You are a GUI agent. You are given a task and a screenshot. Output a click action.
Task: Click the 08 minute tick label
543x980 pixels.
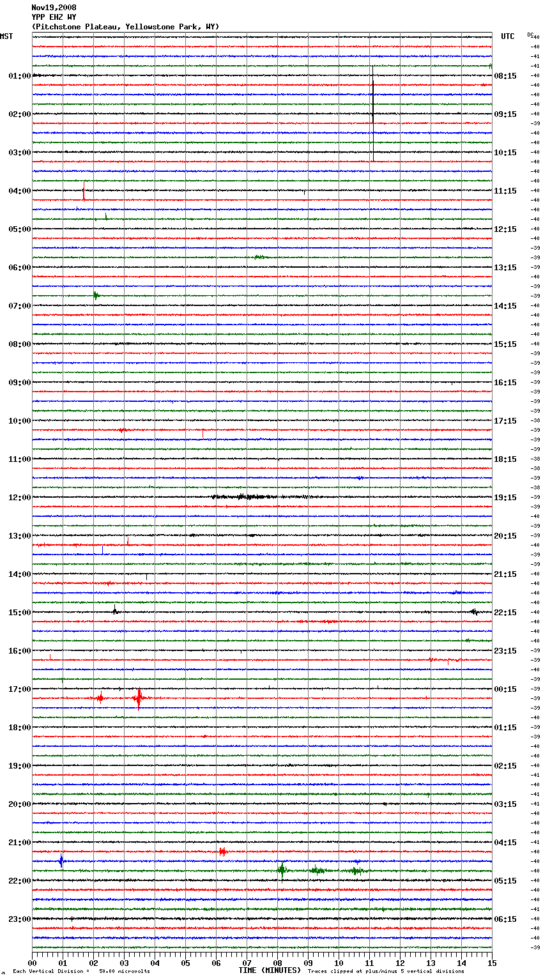[x=277, y=963]
